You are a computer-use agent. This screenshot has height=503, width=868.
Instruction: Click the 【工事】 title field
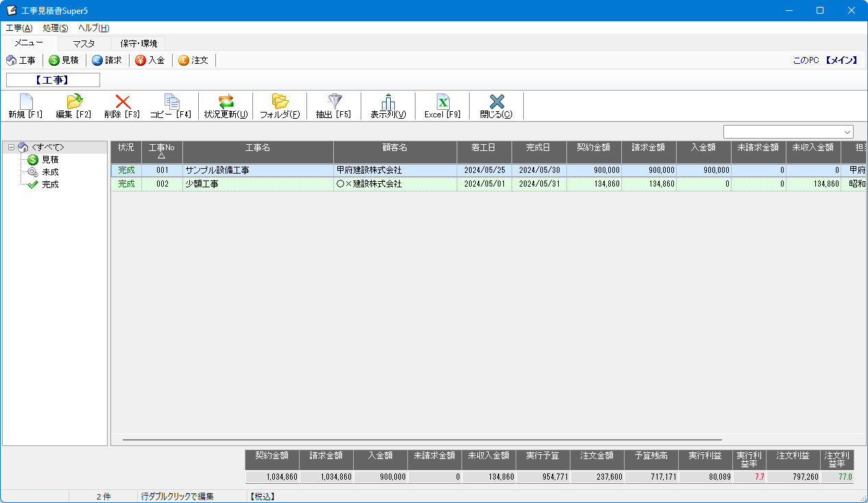(53, 80)
